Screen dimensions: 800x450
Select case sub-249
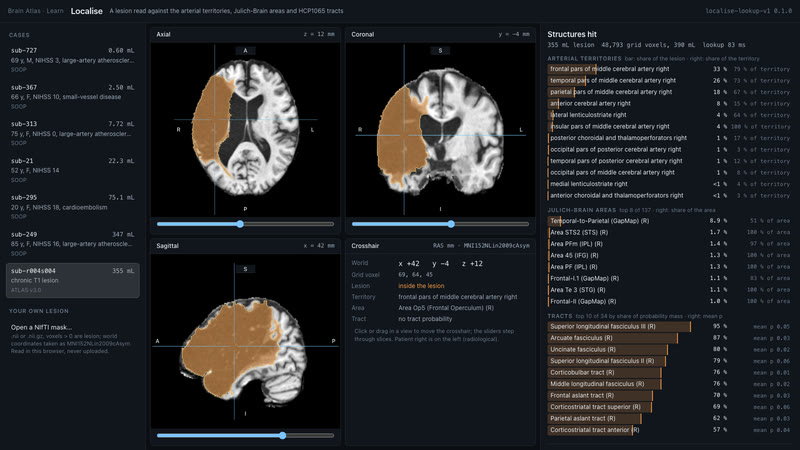click(x=72, y=243)
